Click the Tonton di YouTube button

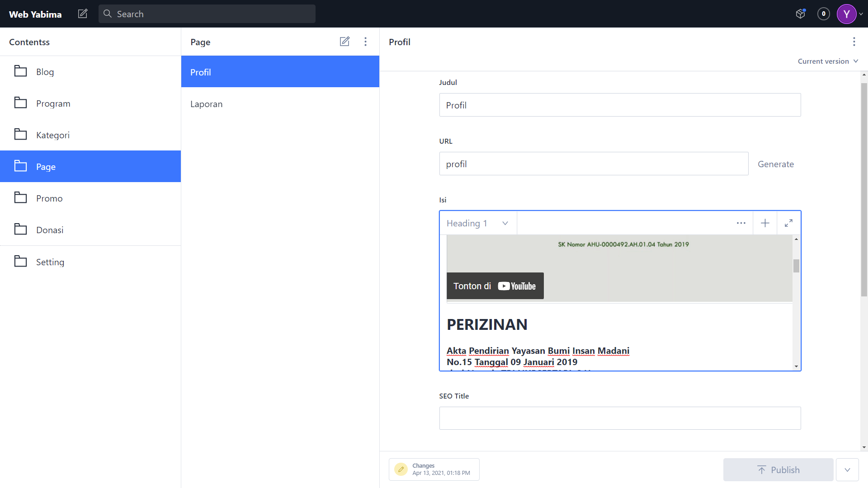coord(495,286)
